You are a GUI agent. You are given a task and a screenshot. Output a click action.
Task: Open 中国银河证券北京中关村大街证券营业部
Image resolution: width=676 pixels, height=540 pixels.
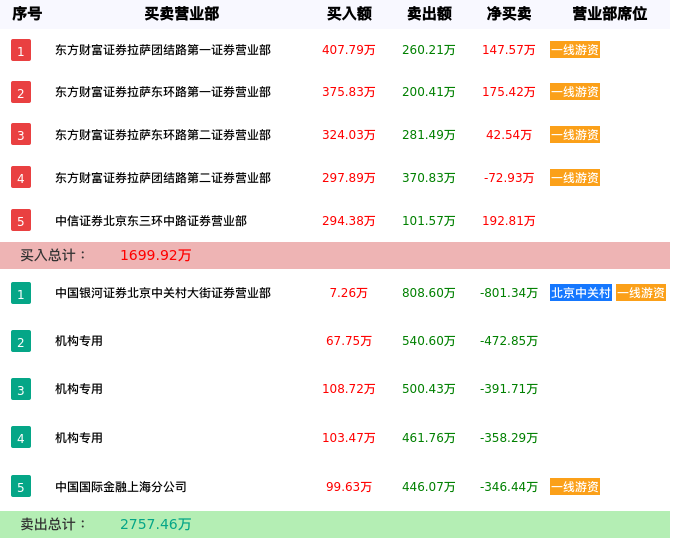163,293
